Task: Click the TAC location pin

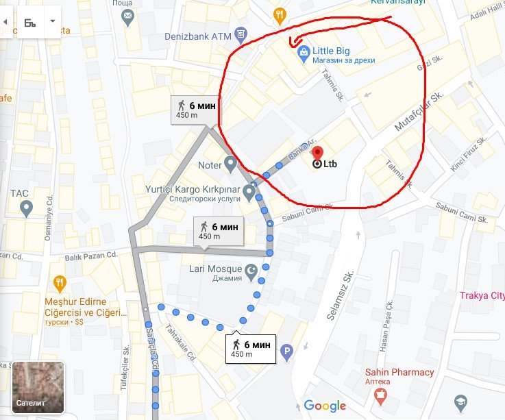Action: [x=27, y=209]
